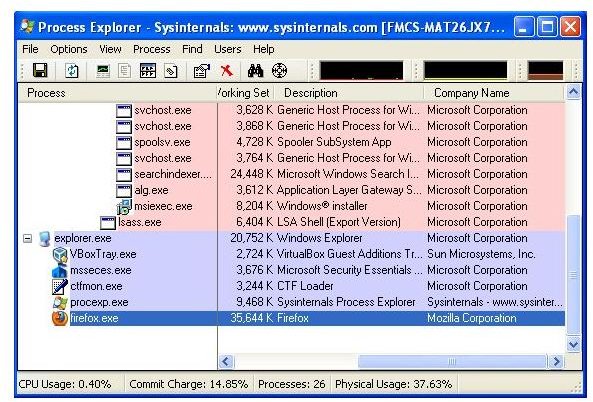Click the lsass.exe window icon

click(x=108, y=223)
